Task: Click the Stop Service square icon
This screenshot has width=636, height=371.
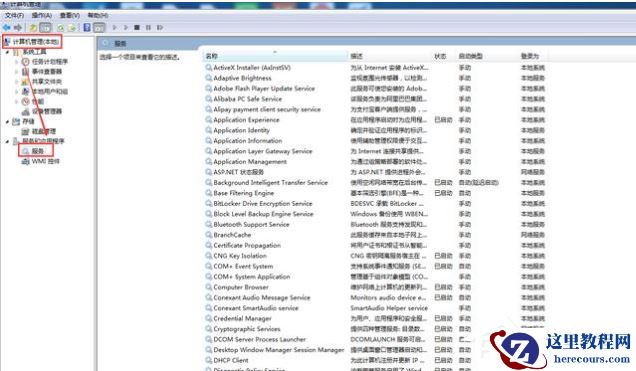Action: point(137,28)
